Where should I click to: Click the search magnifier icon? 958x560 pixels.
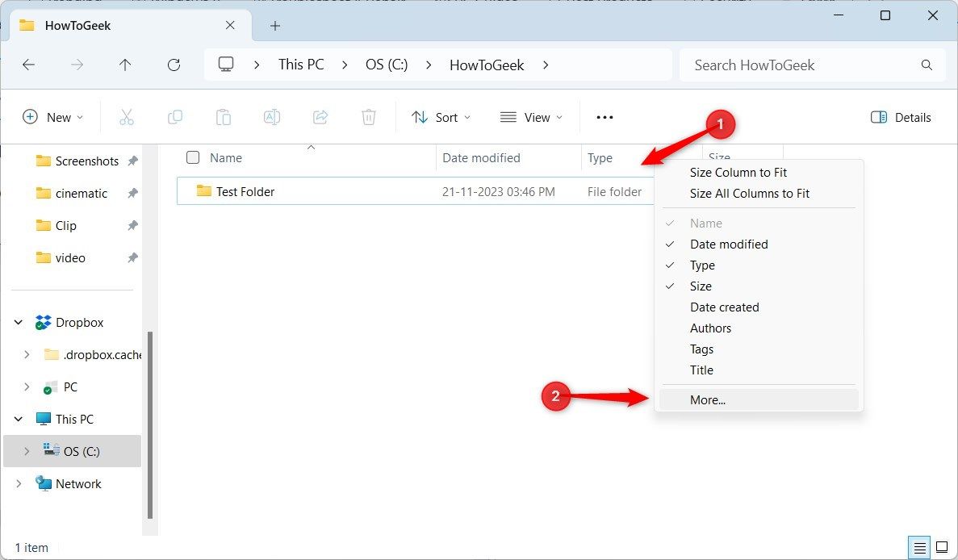(927, 65)
